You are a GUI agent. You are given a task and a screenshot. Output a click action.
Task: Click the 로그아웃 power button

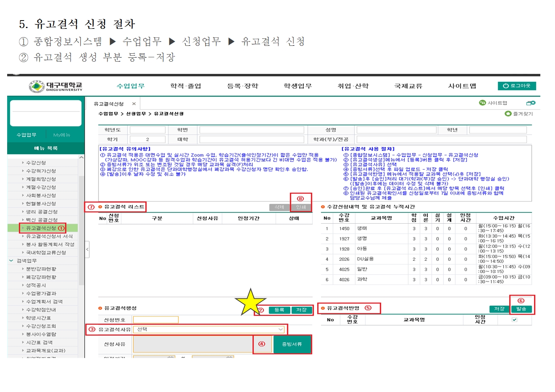tap(517, 86)
